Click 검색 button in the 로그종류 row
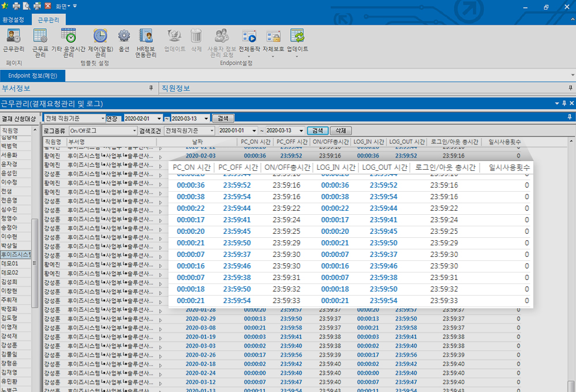576x392 pixels. tap(317, 130)
